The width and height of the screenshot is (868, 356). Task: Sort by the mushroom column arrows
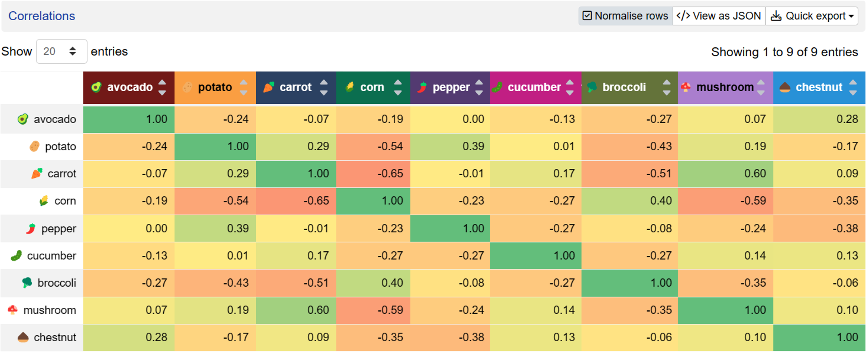[x=761, y=87]
